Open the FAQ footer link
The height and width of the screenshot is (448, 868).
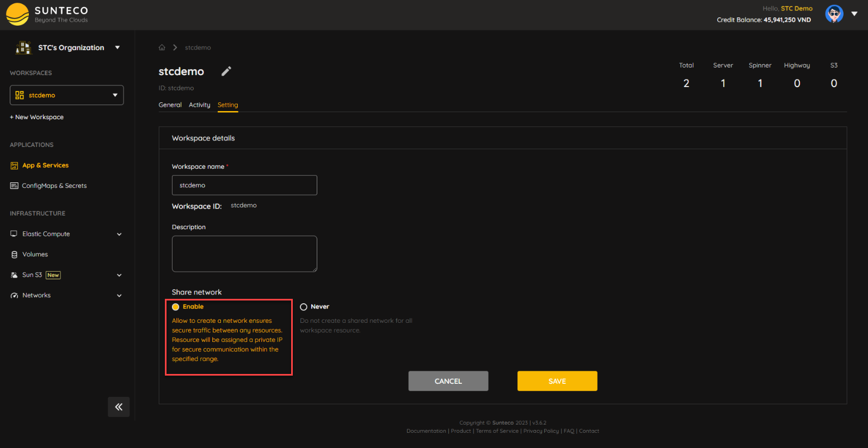(569, 431)
